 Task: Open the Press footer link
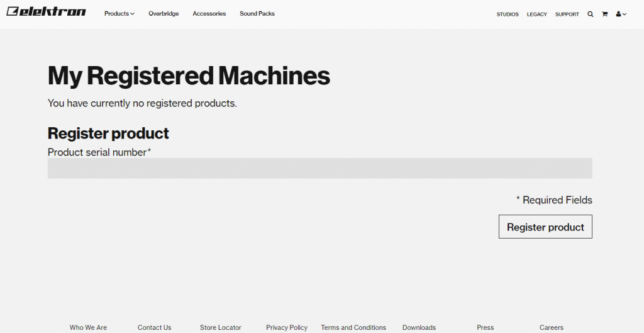click(x=486, y=328)
